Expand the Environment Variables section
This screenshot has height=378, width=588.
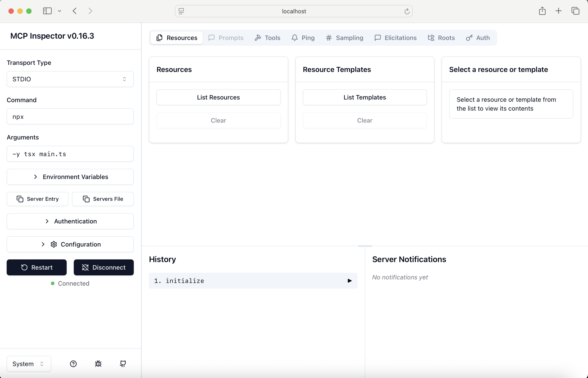[70, 177]
